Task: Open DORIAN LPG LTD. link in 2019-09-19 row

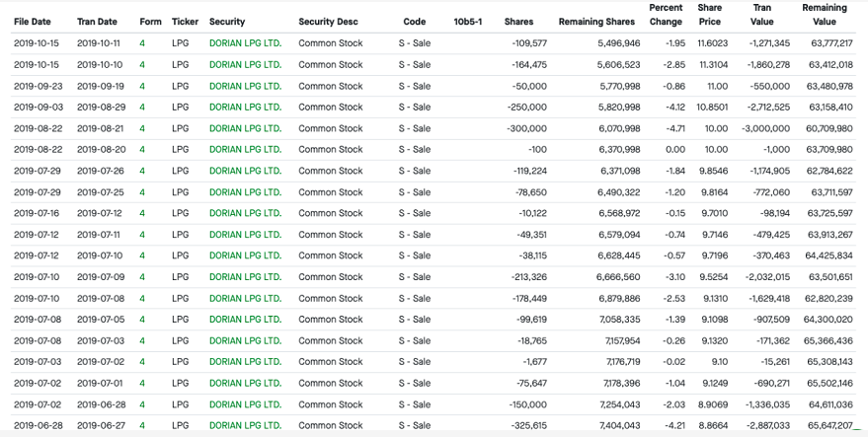Action: (245, 86)
